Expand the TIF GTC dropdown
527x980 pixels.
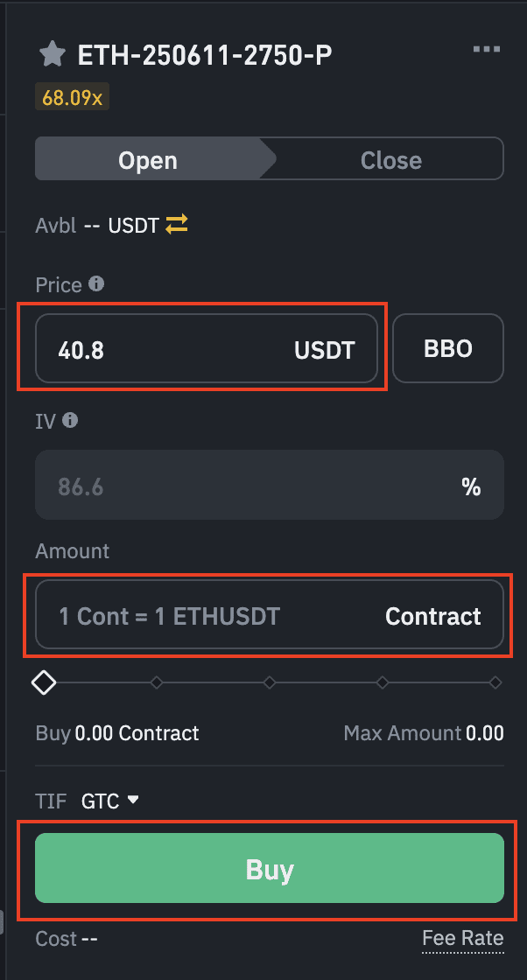(x=109, y=800)
